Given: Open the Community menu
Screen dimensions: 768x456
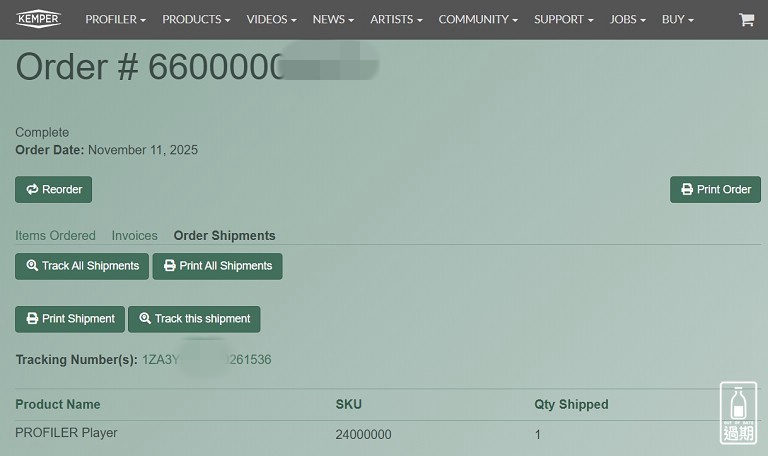Looking at the screenshot, I should click(x=478, y=20).
